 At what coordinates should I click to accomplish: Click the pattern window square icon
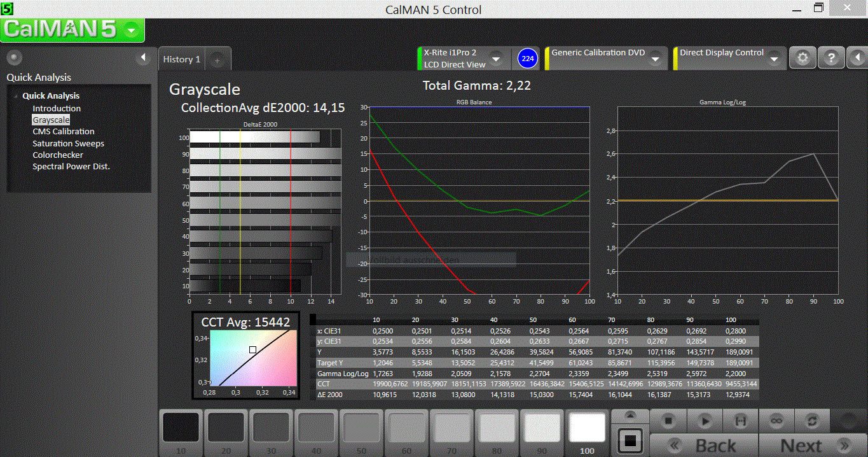click(630, 440)
